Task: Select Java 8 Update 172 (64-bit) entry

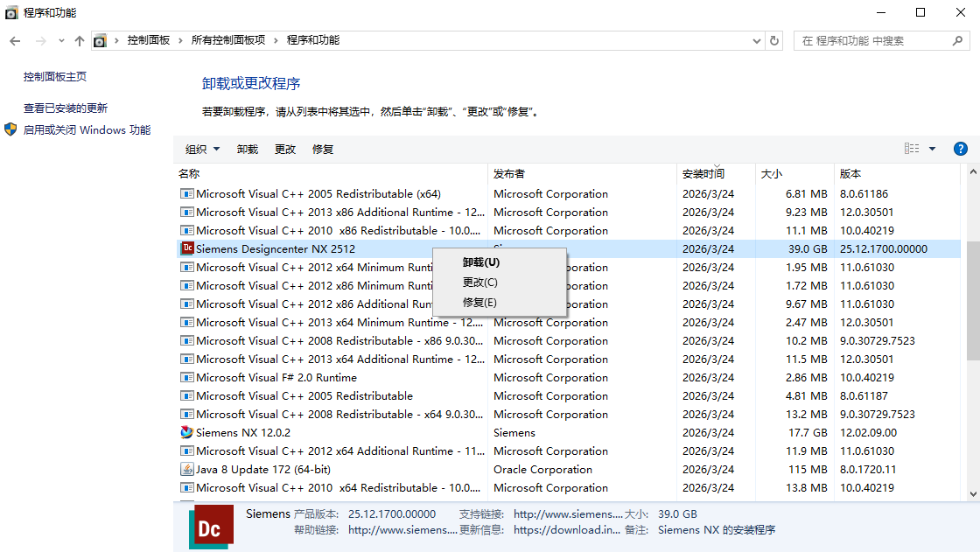Action: pos(263,470)
